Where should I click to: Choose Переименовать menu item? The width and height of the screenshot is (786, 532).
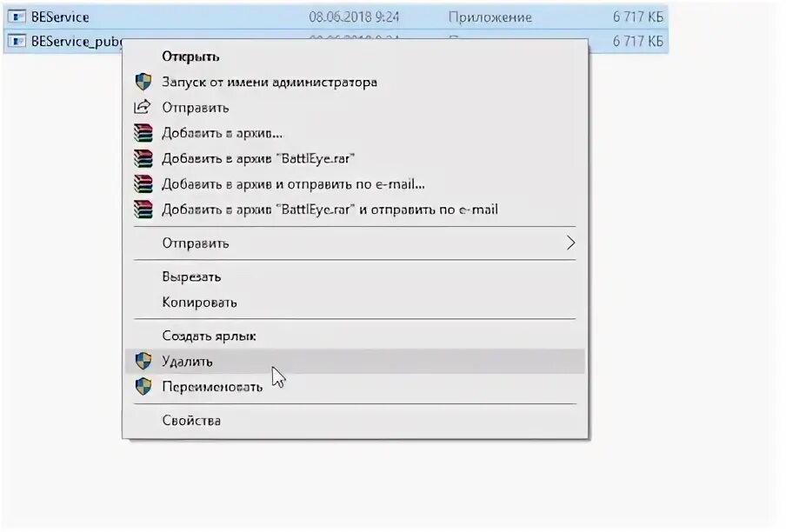tap(212, 387)
